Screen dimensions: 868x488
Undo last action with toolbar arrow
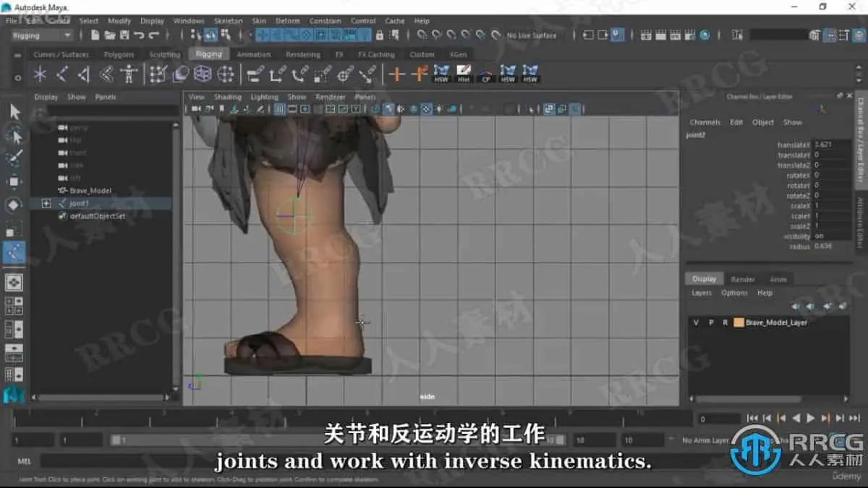click(x=140, y=35)
